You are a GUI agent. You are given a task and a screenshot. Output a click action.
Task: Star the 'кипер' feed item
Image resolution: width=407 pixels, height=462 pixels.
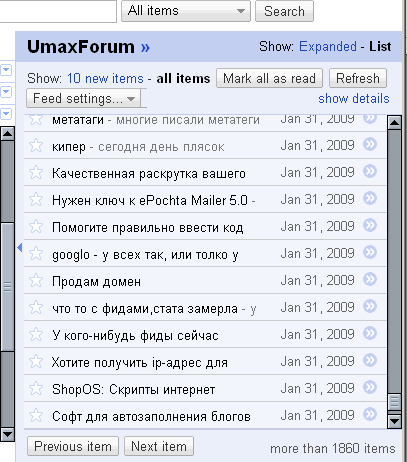tap(36, 145)
